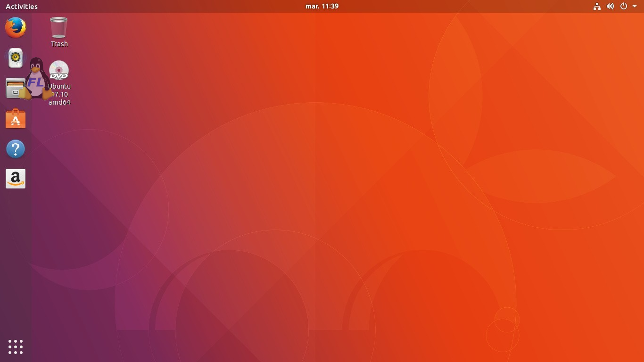Image resolution: width=644 pixels, height=362 pixels.
Task: Select the Ubuntu 17.10 amd64 DVD icon
Action: (x=58, y=71)
